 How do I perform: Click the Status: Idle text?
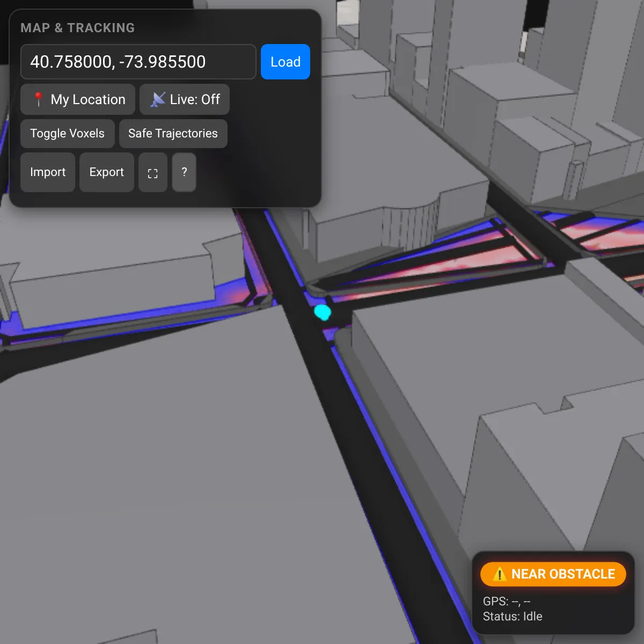[513, 616]
